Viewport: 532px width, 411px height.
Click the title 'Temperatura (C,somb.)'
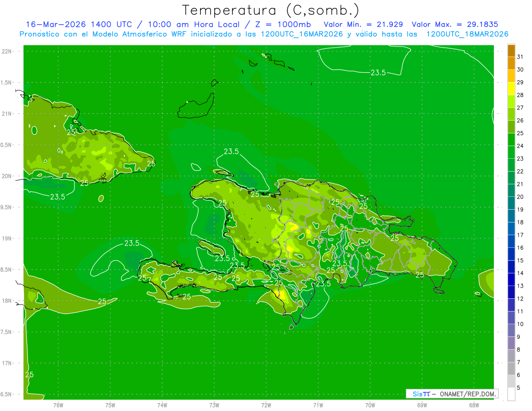point(270,10)
